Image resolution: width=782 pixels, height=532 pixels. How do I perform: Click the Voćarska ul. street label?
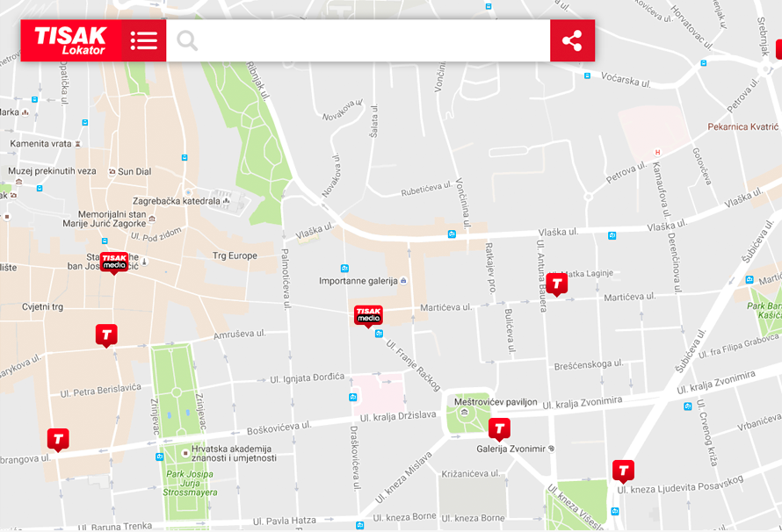pos(626,80)
